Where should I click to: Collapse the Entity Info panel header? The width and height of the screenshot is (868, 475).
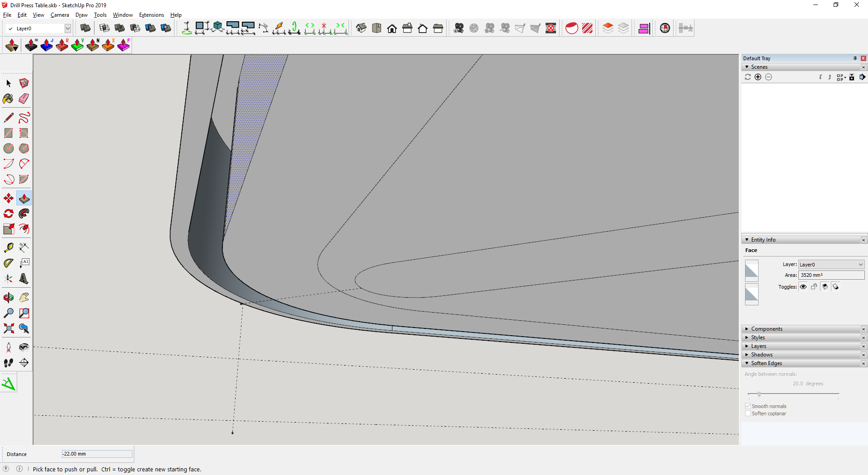(x=763, y=240)
